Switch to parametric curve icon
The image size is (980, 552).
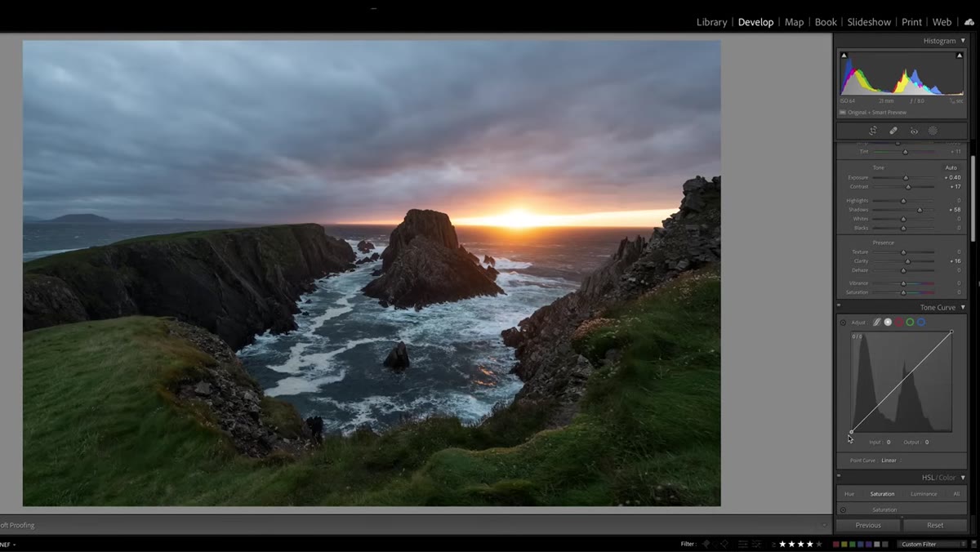point(877,323)
